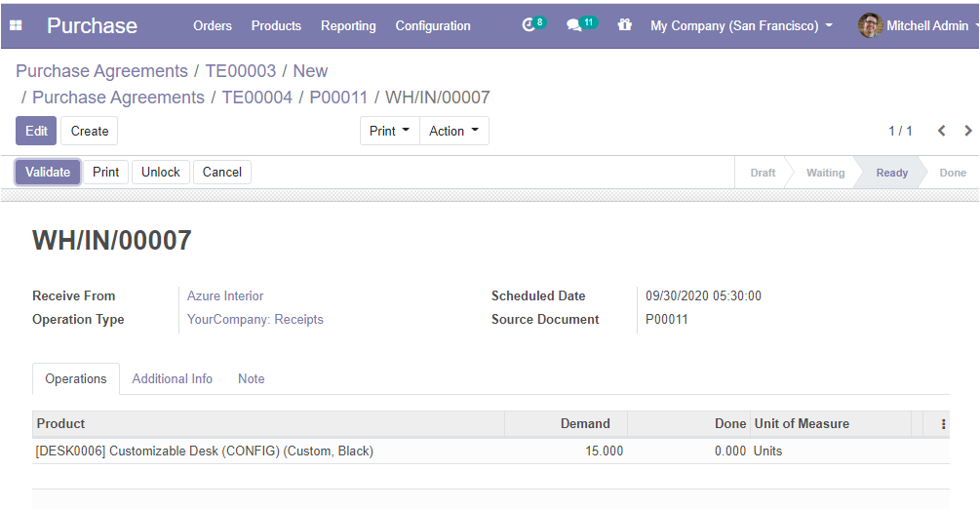This screenshot has width=980, height=510.
Task: Click the Purchase app title
Action: coord(92,25)
